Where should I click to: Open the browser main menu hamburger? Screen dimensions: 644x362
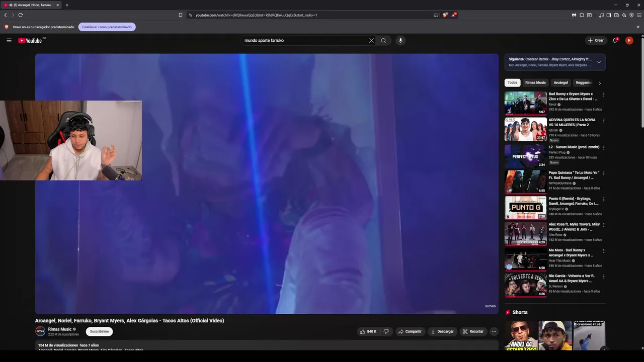click(639, 15)
